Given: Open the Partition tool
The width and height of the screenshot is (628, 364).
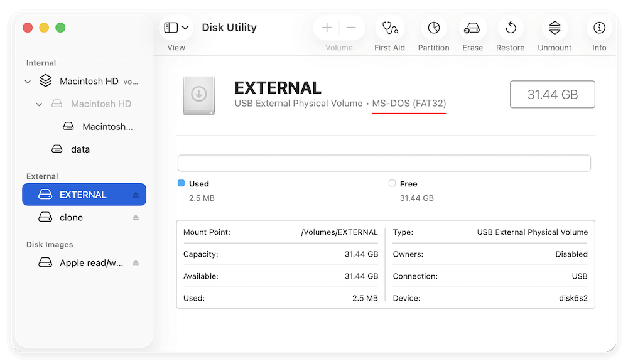Looking at the screenshot, I should [x=433, y=28].
